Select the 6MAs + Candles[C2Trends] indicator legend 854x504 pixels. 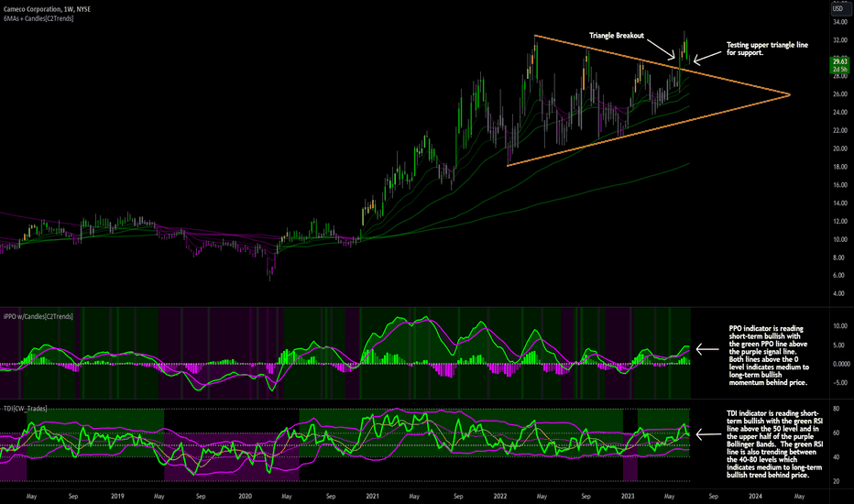(38, 18)
